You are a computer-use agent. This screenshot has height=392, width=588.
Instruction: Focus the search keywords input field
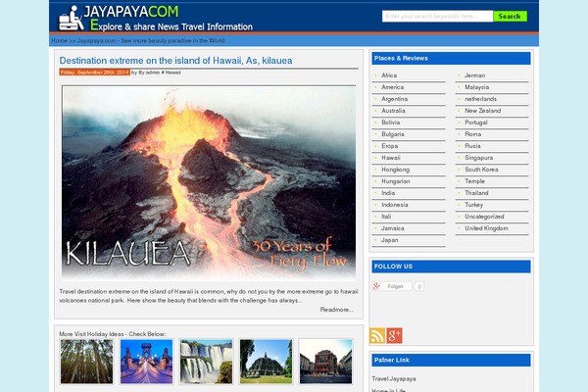[x=437, y=16]
